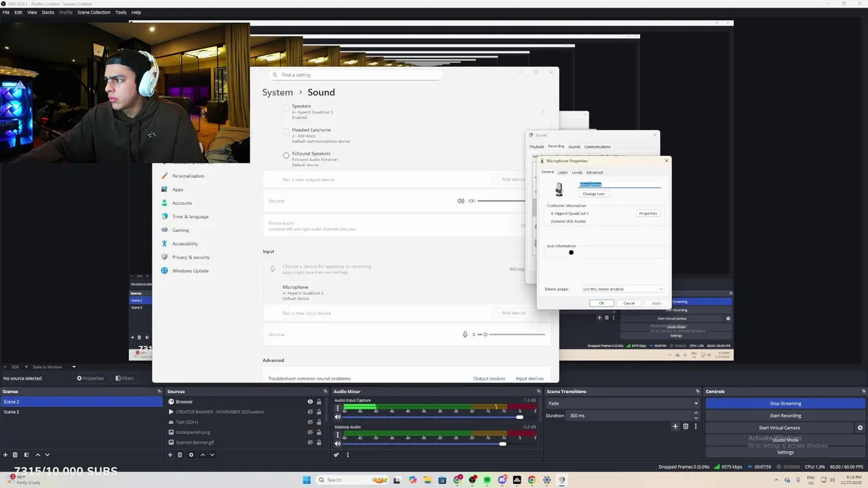Click the Find a setting search box

(x=355, y=75)
